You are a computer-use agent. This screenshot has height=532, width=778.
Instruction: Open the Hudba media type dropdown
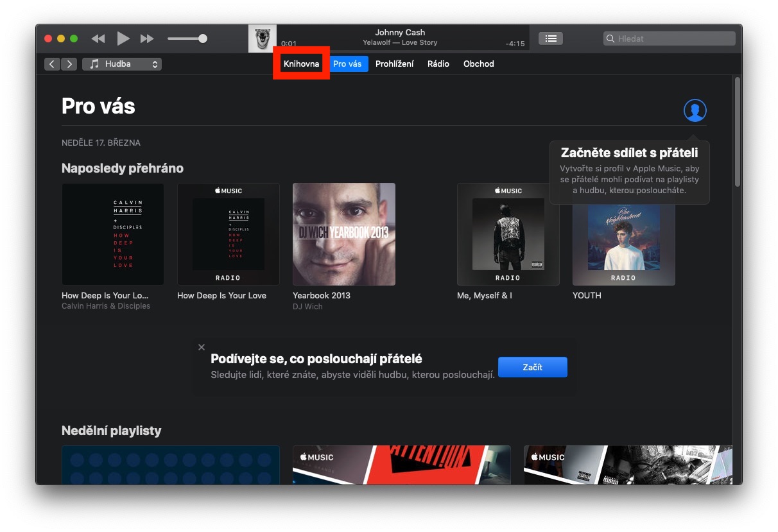point(122,64)
